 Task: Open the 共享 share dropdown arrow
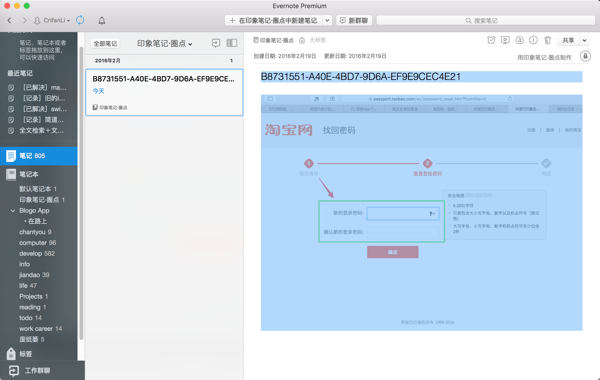tap(585, 40)
